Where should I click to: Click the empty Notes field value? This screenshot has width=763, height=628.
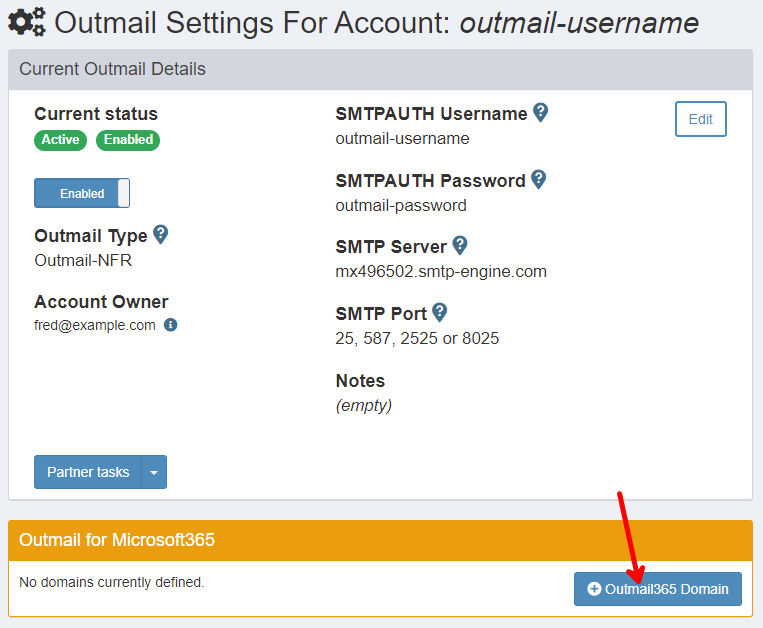363,405
